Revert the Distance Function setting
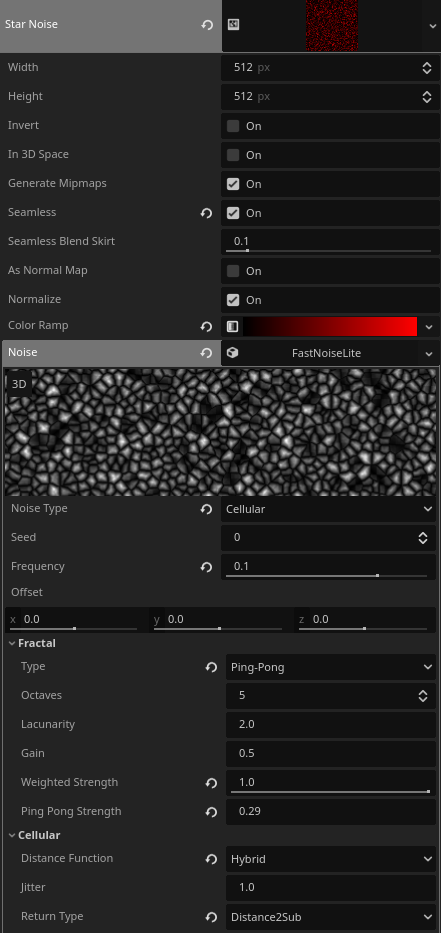The width and height of the screenshot is (441, 933). coord(211,859)
